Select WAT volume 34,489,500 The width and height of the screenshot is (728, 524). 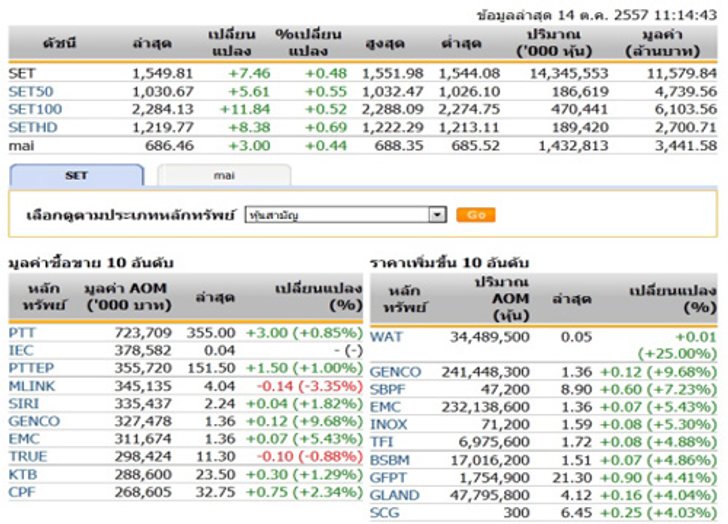(490, 336)
